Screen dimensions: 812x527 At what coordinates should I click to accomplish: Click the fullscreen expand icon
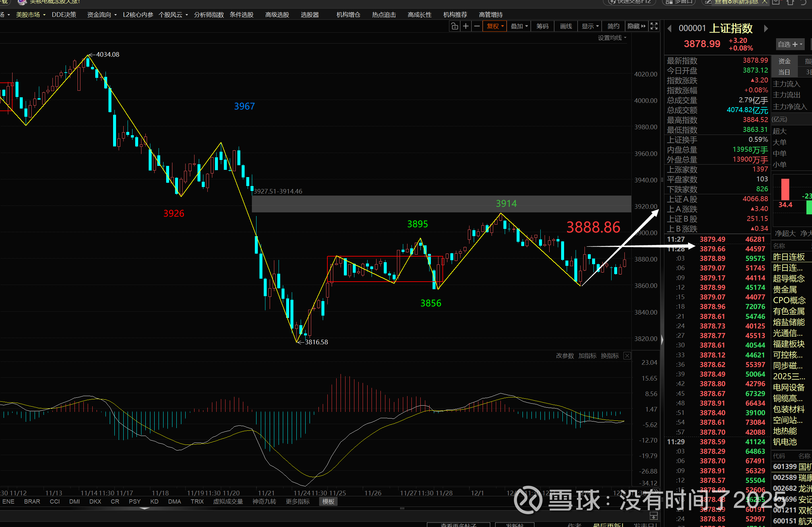click(x=654, y=26)
